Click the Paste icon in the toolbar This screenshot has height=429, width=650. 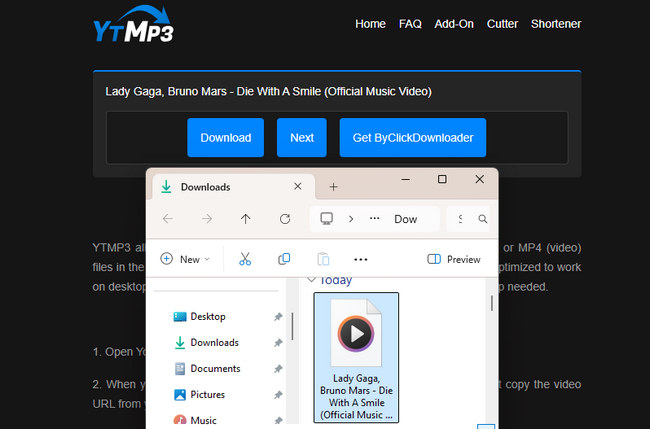pos(323,259)
